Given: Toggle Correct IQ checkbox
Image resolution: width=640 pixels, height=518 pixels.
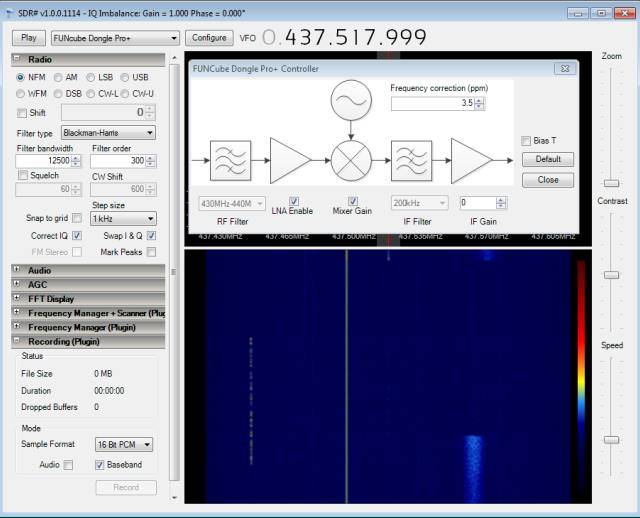Looking at the screenshot, I should coord(77,236).
